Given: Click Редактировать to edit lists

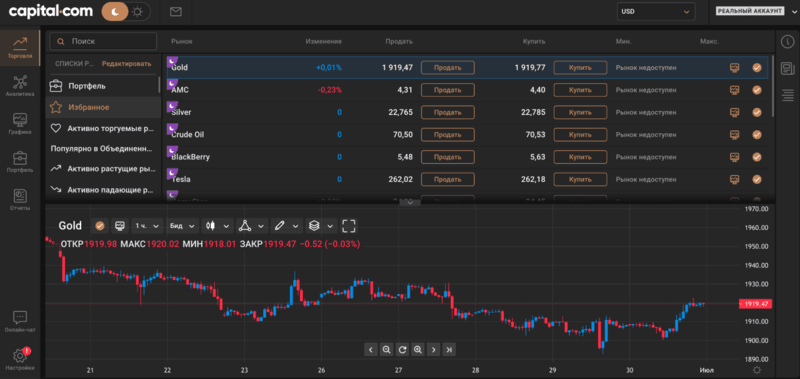Looking at the screenshot, I should click(127, 64).
